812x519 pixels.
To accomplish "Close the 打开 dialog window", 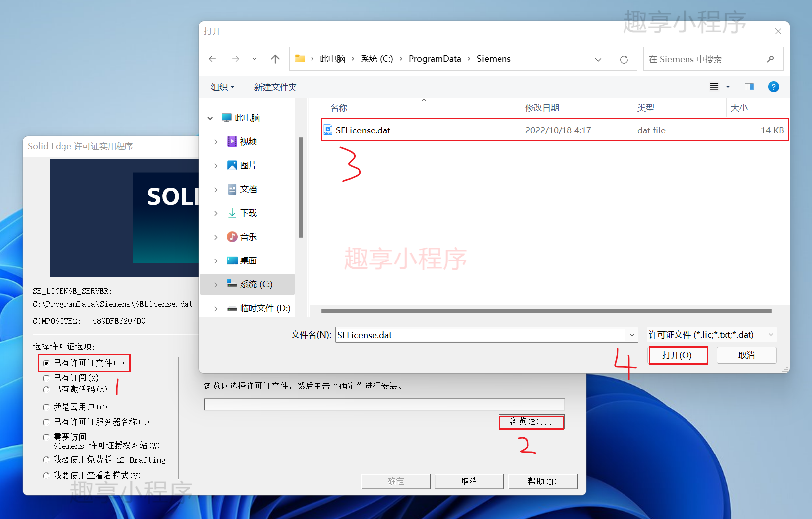I will coord(778,31).
